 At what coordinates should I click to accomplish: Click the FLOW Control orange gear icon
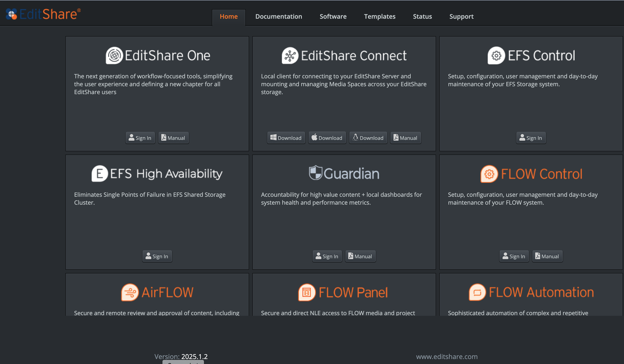coord(489,174)
